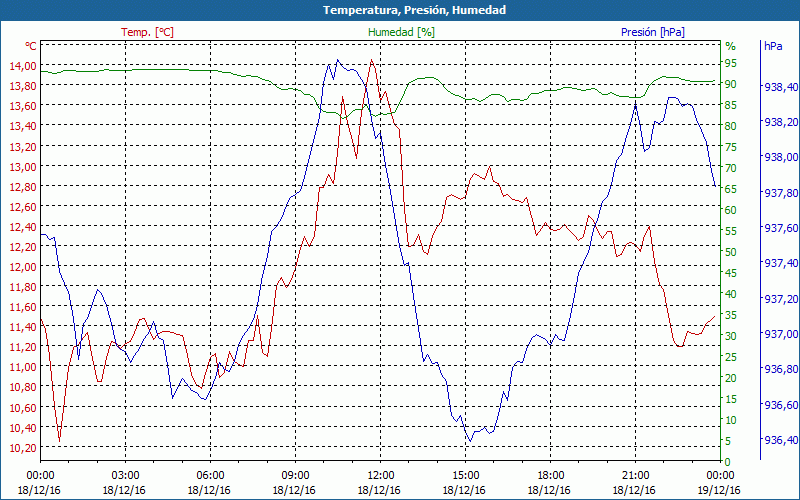The image size is (800, 500).
Task: Click the '10,20' temperature axis value
Action: click(x=22, y=447)
